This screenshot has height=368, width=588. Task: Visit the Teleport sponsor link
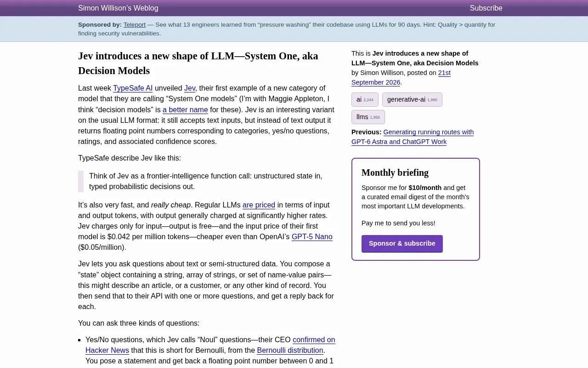(x=135, y=25)
